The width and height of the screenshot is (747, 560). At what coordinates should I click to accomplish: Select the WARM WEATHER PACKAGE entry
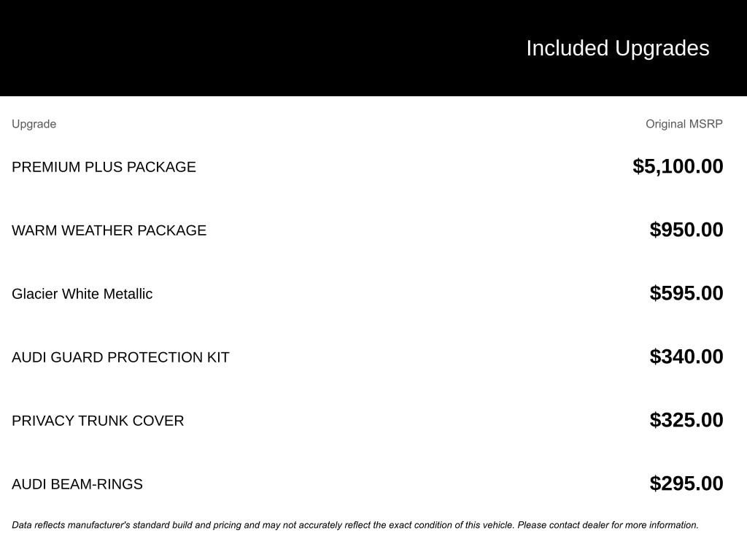point(109,230)
